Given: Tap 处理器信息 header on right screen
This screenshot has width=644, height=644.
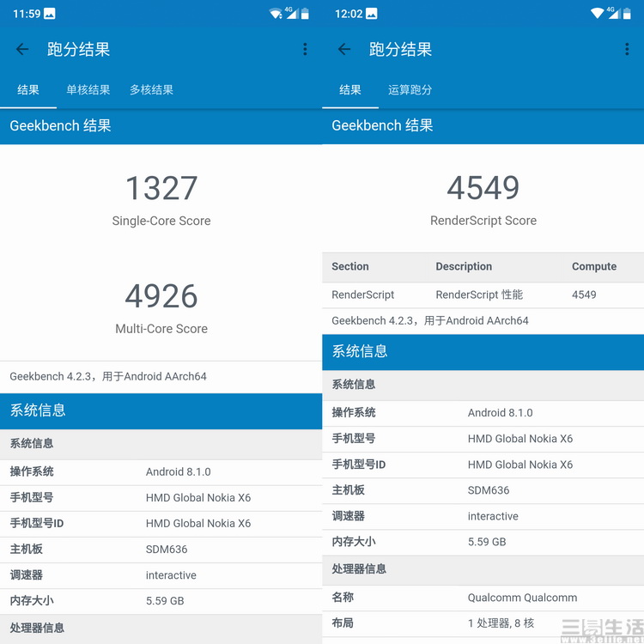Looking at the screenshot, I should [x=359, y=568].
